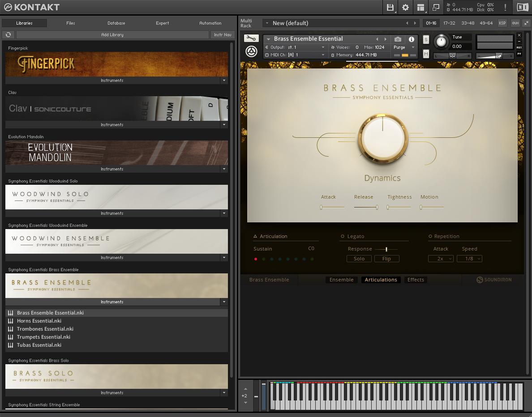
Task: Click the Tune knob
Action: pyautogui.click(x=441, y=42)
